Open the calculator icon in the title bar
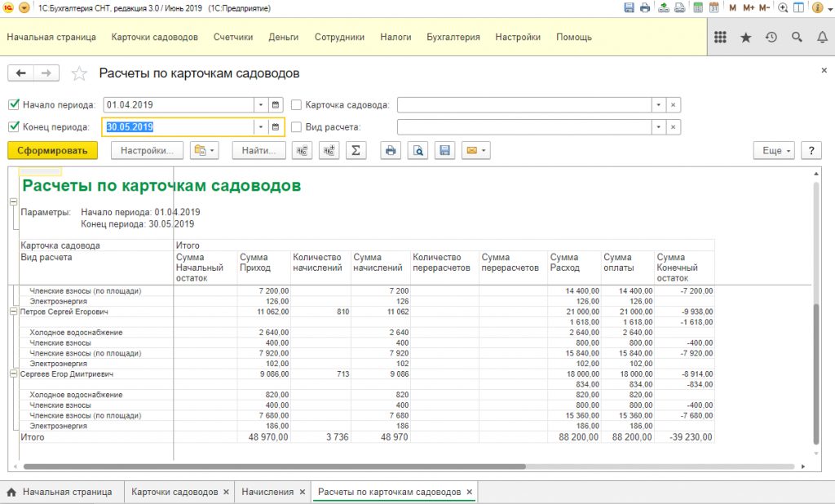The height and width of the screenshot is (504, 835). (698, 8)
